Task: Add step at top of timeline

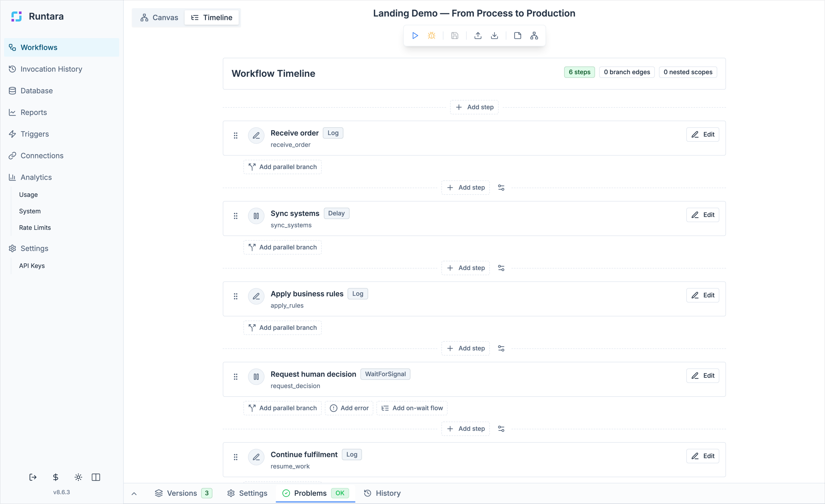Action: point(474,107)
